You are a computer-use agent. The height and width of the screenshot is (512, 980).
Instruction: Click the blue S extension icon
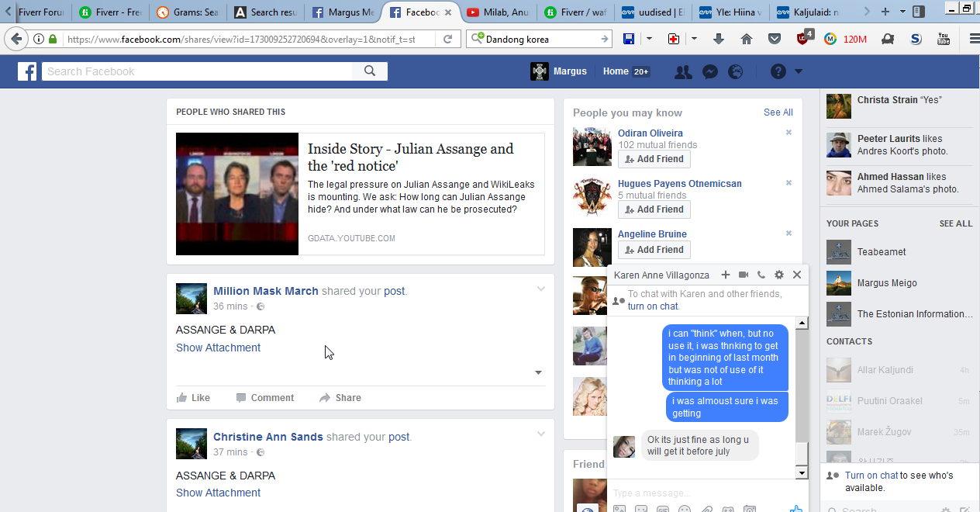916,39
